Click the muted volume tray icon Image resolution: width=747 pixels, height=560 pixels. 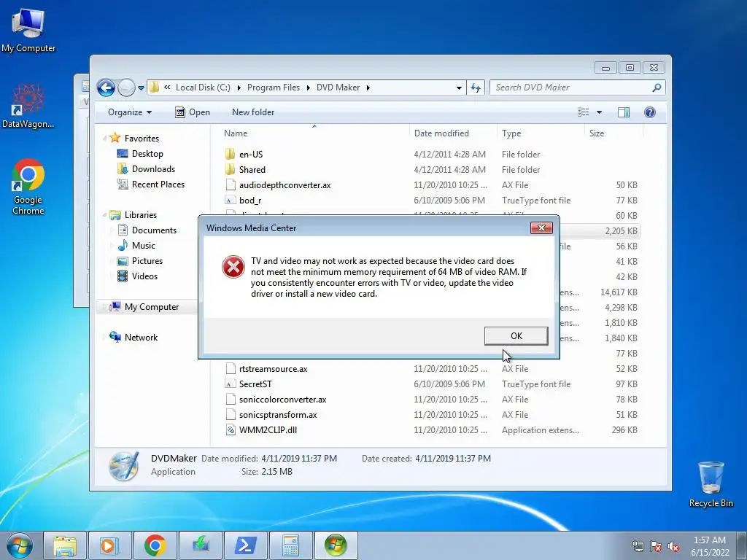point(673,546)
